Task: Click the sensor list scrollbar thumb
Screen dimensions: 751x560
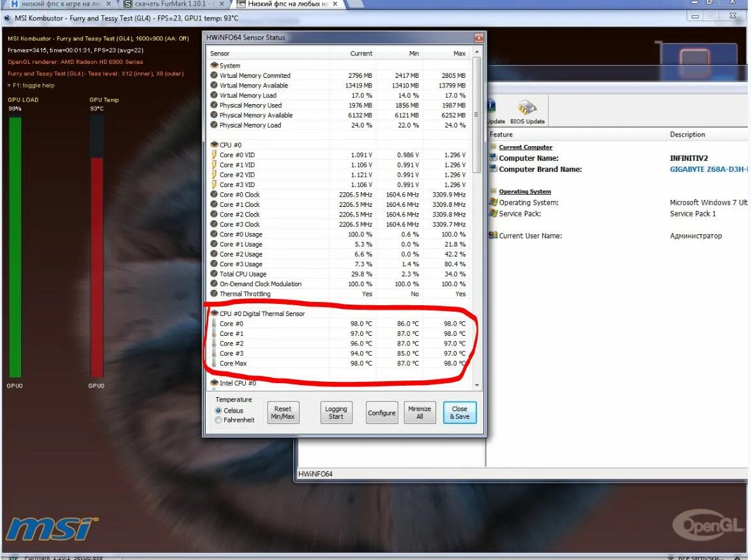Action: pyautogui.click(x=476, y=115)
